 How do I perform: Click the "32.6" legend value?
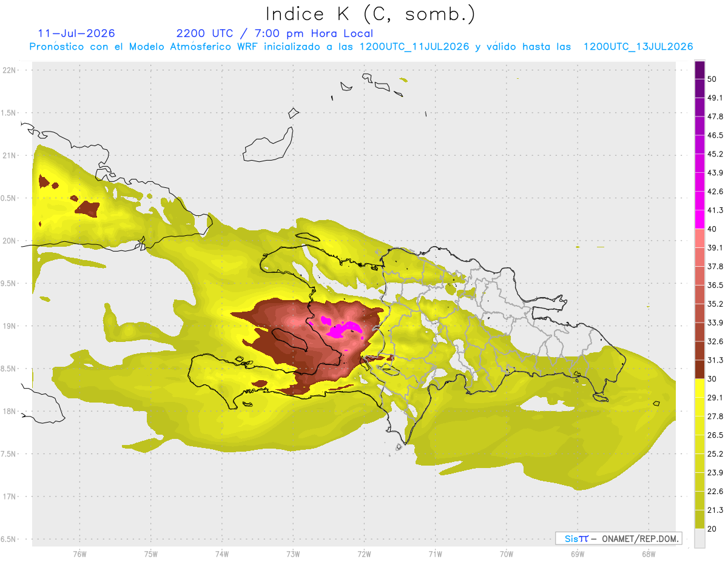click(715, 341)
